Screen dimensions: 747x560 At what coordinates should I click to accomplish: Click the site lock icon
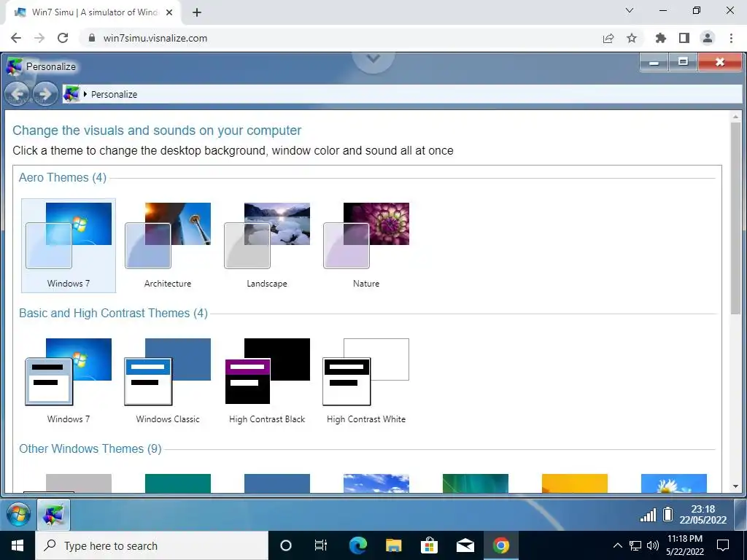pyautogui.click(x=93, y=38)
